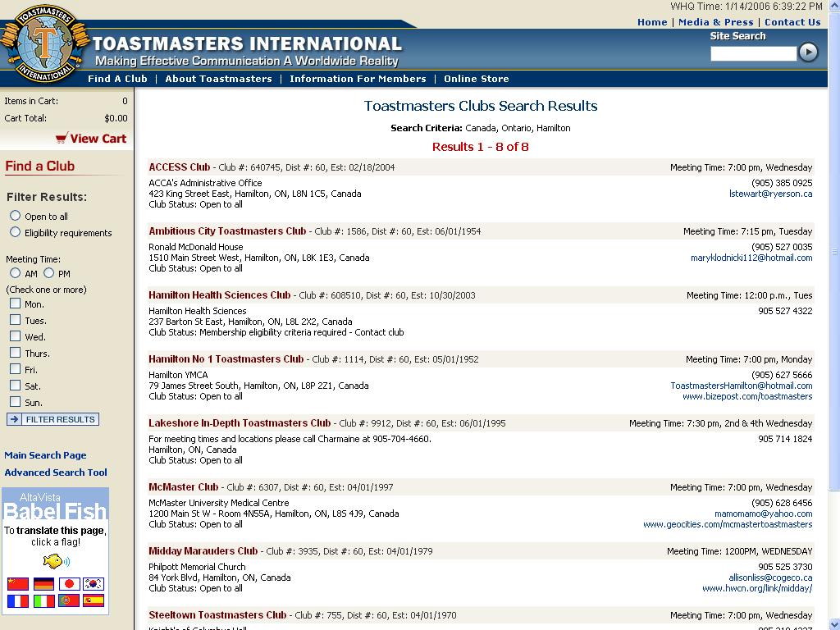Open the Find A Club menu
The width and height of the screenshot is (840, 630).
(117, 79)
